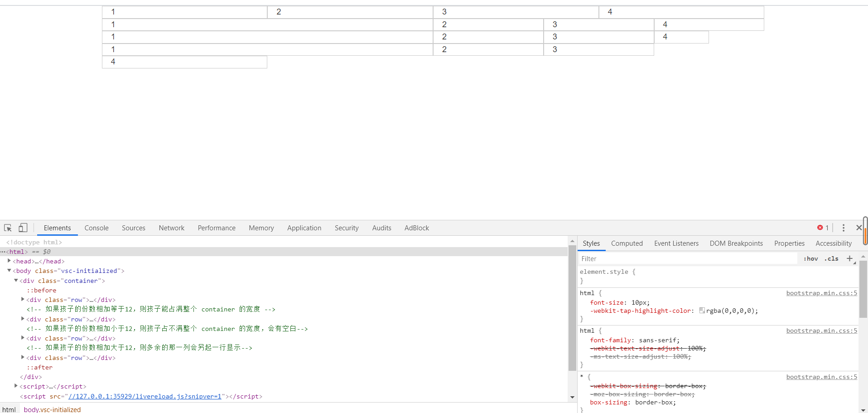Open the Security tab
This screenshot has height=413, width=868.
pos(347,228)
